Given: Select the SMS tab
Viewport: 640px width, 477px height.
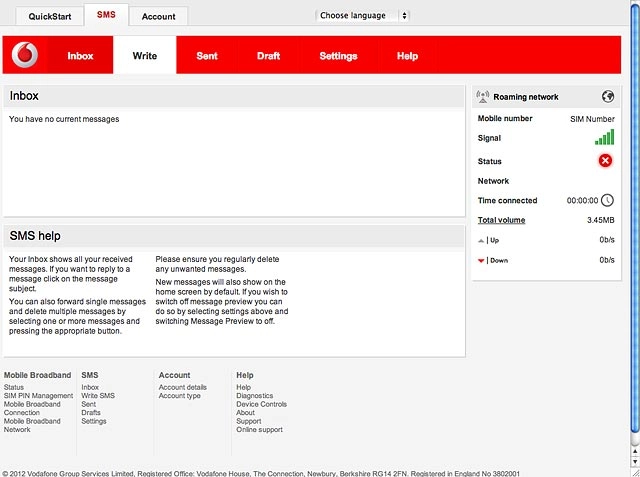Looking at the screenshot, I should tap(106, 15).
